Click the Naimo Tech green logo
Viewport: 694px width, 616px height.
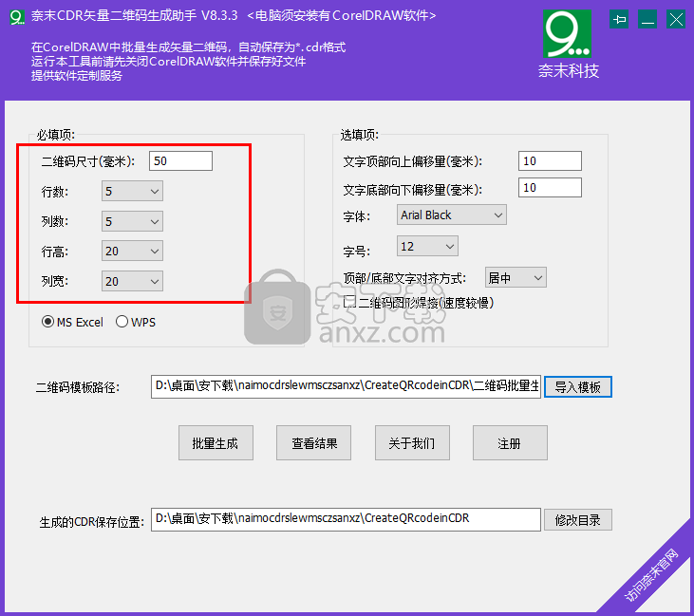(567, 34)
